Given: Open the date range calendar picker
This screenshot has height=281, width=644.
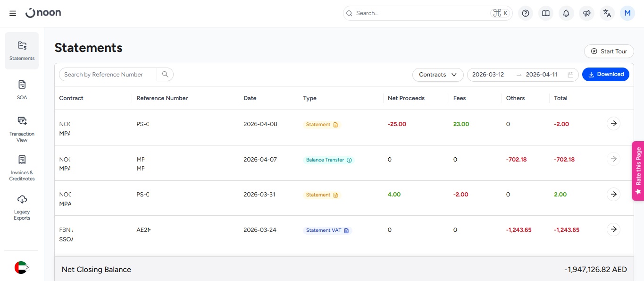Looking at the screenshot, I should coord(570,75).
